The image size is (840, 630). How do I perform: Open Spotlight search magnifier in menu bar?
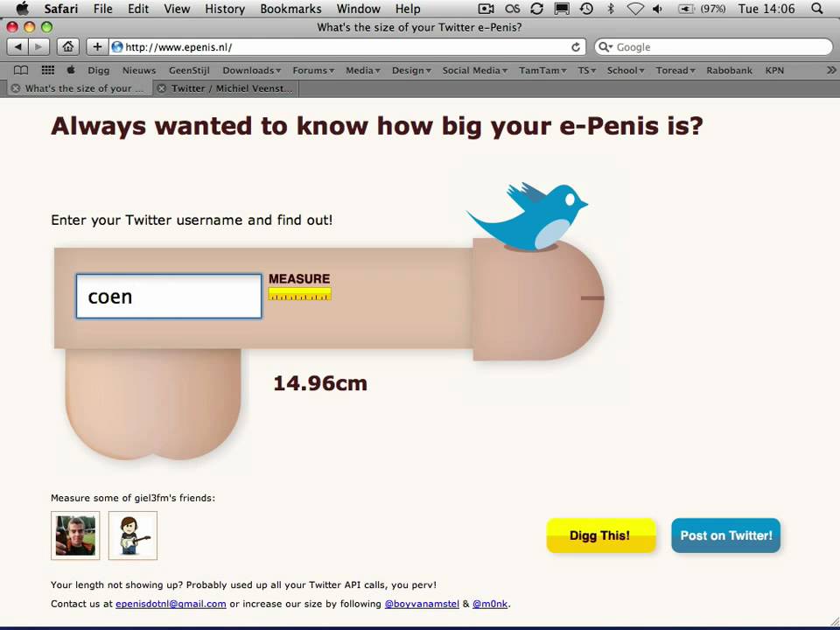816,9
